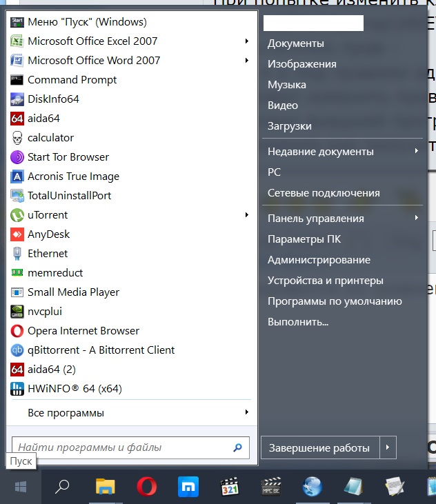Launch the AnyDesk icon
The width and height of the screenshot is (436, 504).
(x=17, y=234)
